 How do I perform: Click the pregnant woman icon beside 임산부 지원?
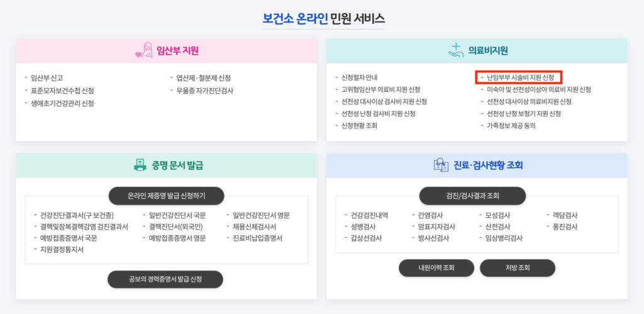[144, 51]
